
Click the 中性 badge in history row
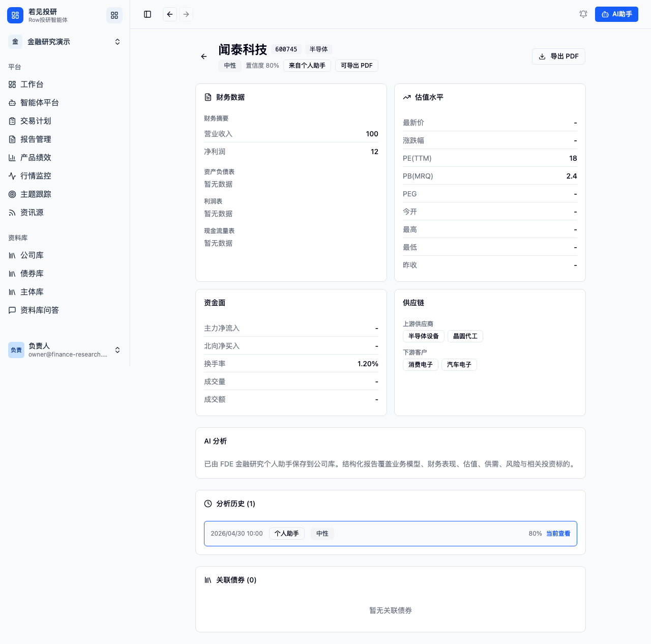pyautogui.click(x=322, y=534)
